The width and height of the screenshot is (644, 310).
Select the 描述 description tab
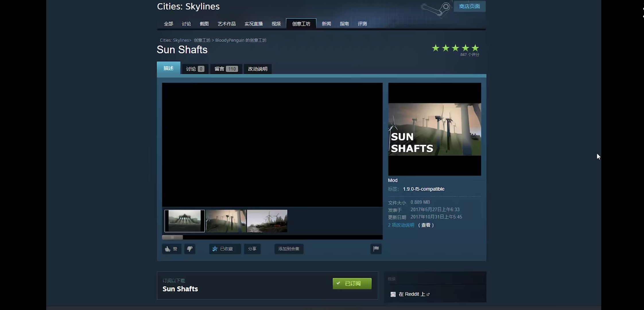click(168, 68)
